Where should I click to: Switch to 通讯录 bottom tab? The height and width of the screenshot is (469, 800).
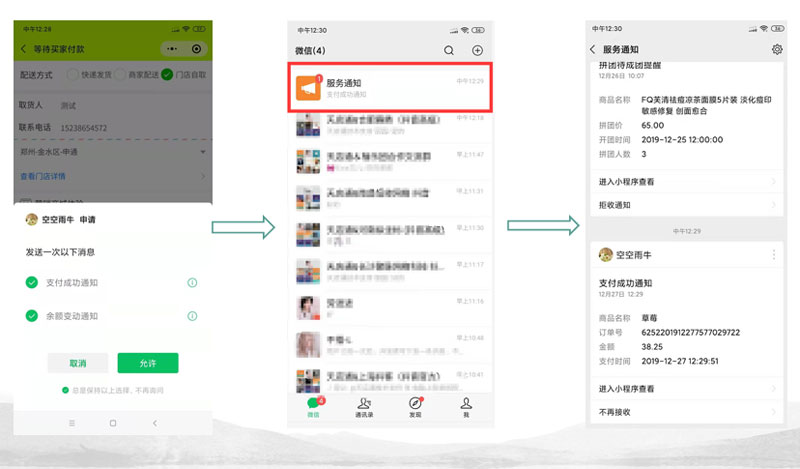[364, 407]
